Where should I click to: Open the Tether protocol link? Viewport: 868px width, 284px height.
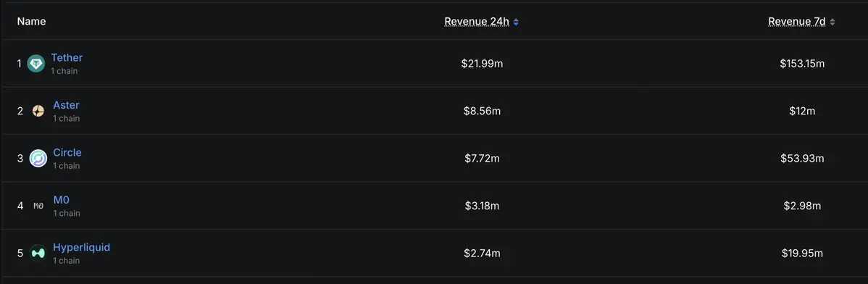tap(67, 57)
